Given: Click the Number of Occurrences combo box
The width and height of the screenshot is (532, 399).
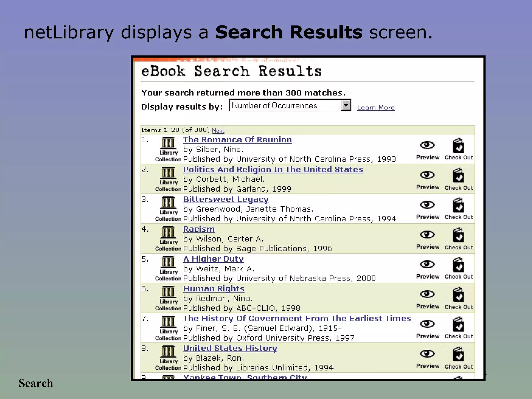Looking at the screenshot, I should (x=290, y=105).
